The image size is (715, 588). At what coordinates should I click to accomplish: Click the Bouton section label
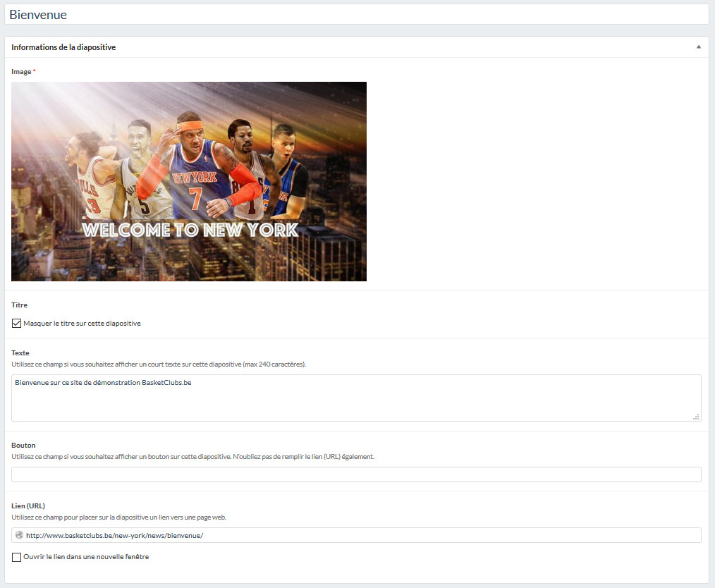point(23,446)
